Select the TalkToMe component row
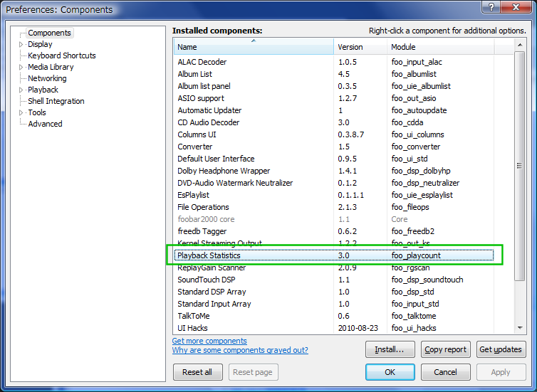The width and height of the screenshot is (537, 392). click(334, 316)
